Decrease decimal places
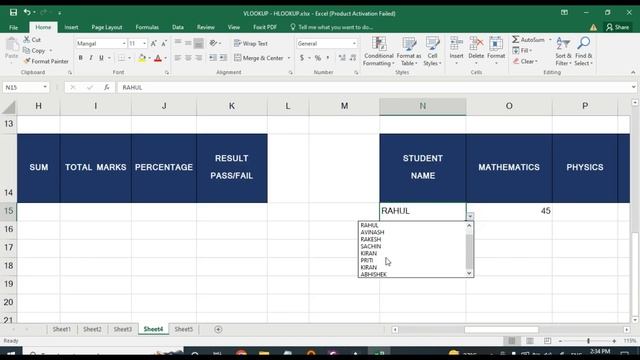 (x=353, y=58)
